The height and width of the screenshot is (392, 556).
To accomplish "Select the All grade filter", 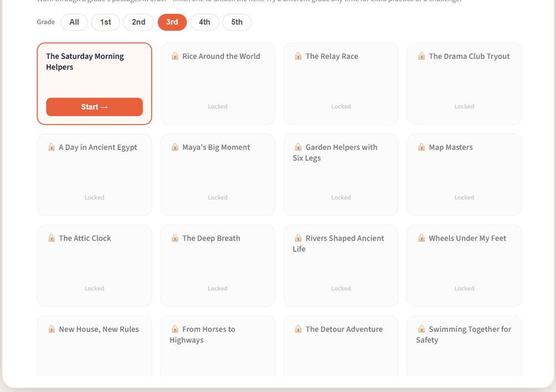I will tap(74, 22).
